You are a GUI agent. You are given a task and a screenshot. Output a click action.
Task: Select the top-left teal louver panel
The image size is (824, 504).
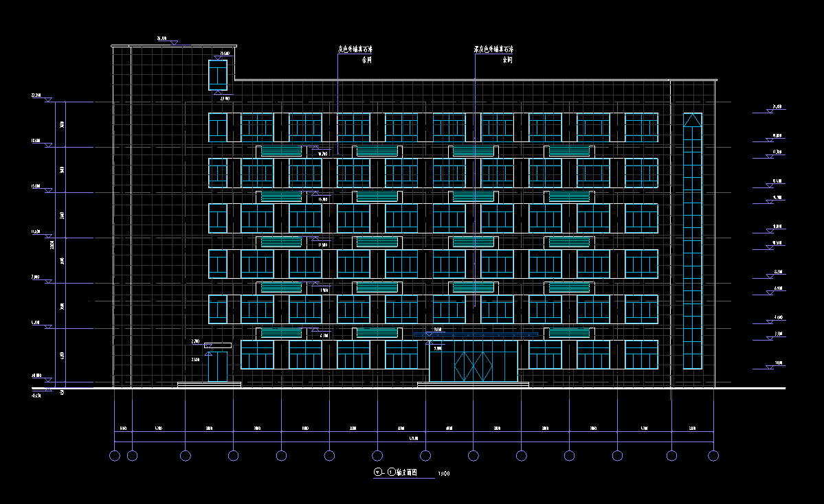(x=280, y=150)
